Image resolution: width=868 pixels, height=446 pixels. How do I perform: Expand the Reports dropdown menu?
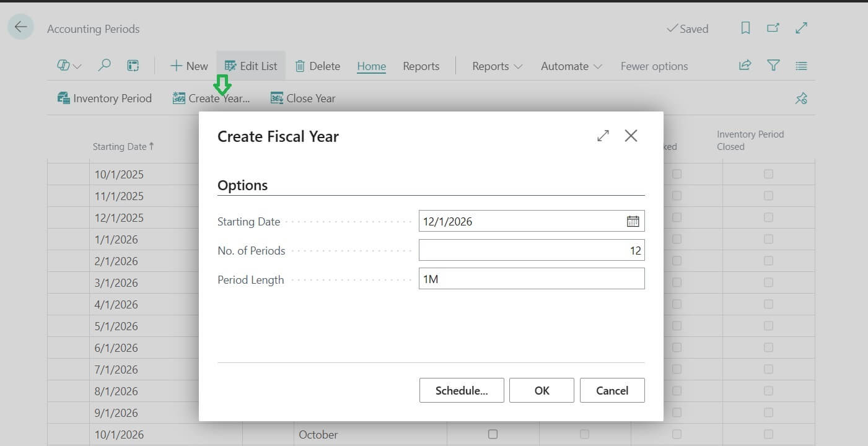[497, 66]
